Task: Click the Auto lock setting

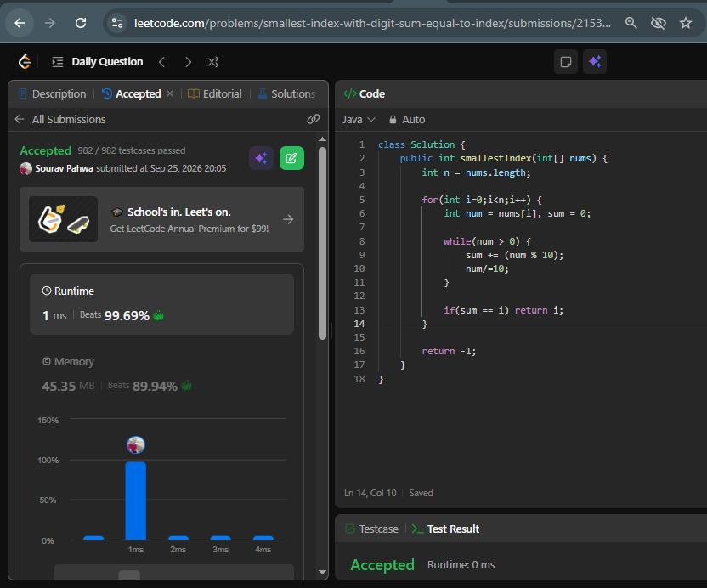Action: click(x=407, y=120)
